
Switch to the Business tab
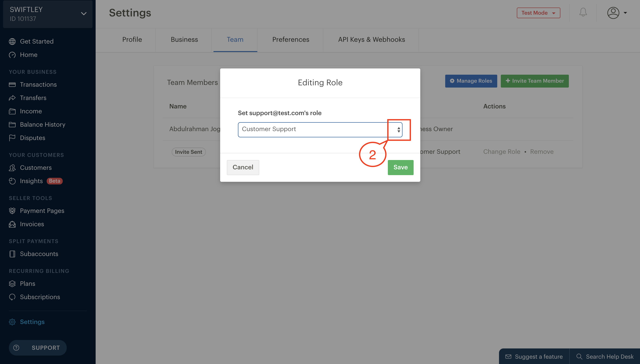pyautogui.click(x=184, y=40)
